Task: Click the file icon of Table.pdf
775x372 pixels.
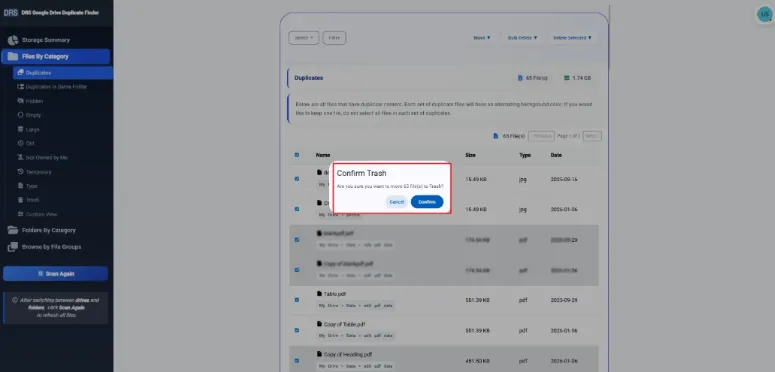Action: 319,293
